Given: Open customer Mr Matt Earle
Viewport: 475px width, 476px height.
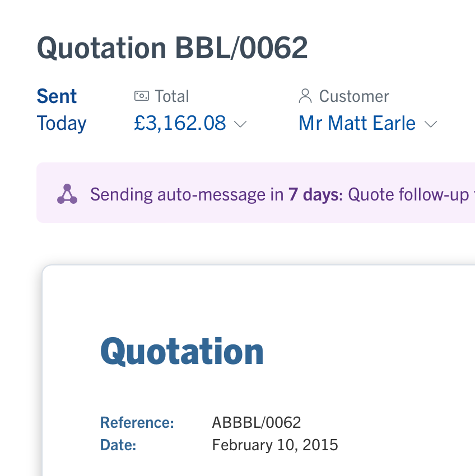Looking at the screenshot, I should (x=357, y=123).
